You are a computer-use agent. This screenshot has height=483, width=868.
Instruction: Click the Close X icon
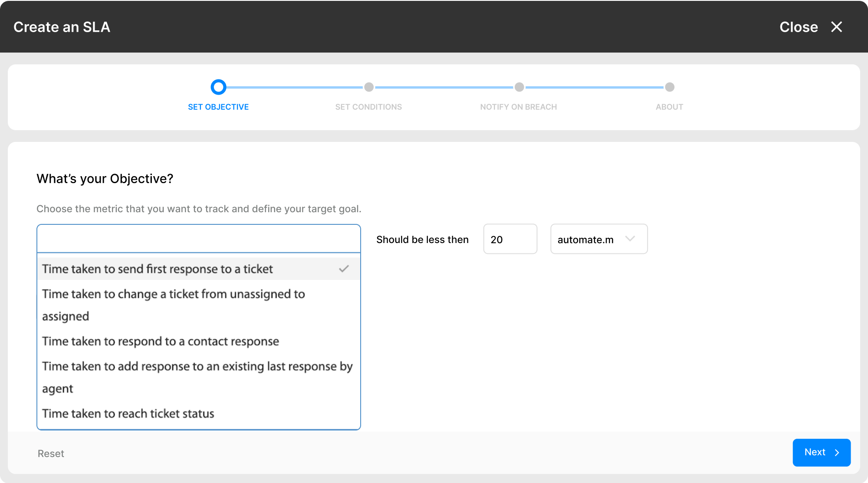click(x=836, y=26)
